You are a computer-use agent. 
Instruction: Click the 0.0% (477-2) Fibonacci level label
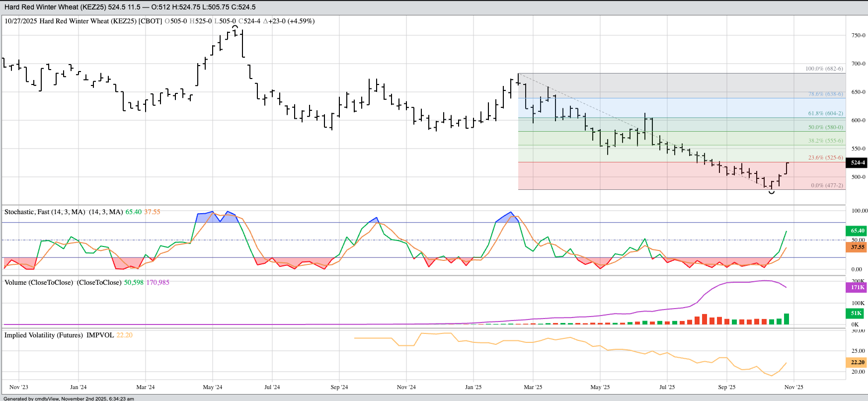pos(827,185)
